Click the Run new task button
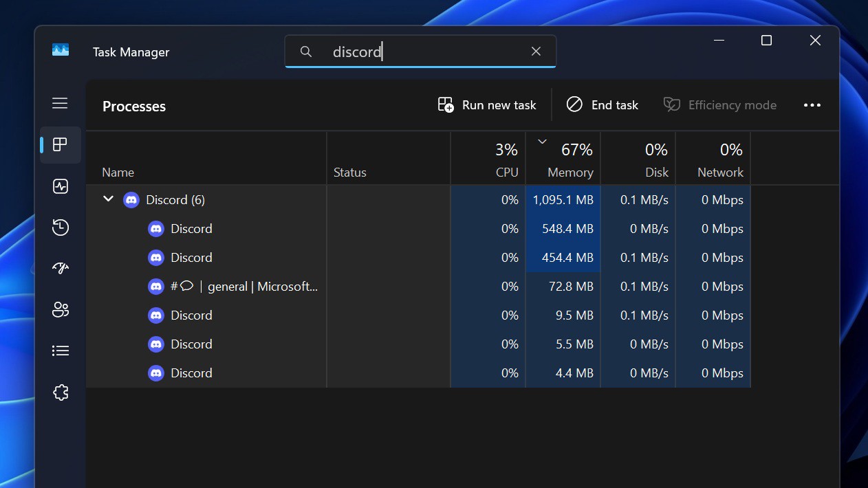Screen dimensions: 868x488 tap(486, 104)
